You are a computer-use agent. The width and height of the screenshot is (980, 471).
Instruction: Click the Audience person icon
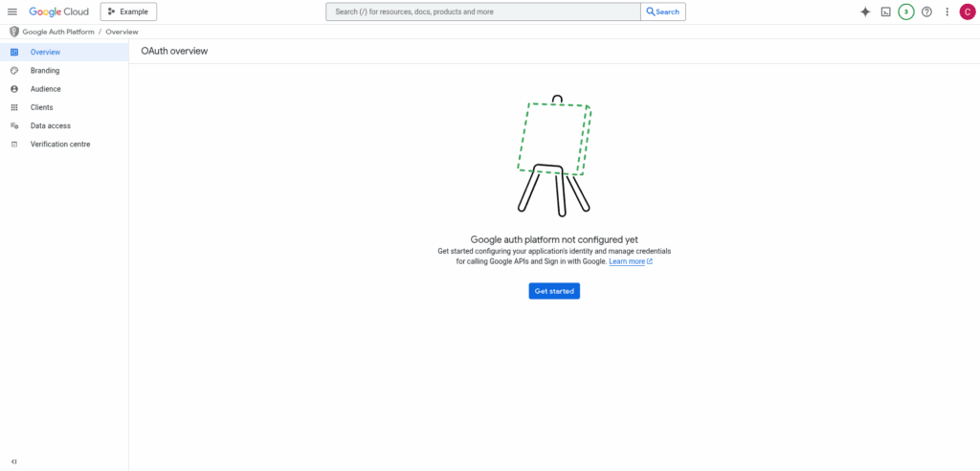[x=14, y=89]
